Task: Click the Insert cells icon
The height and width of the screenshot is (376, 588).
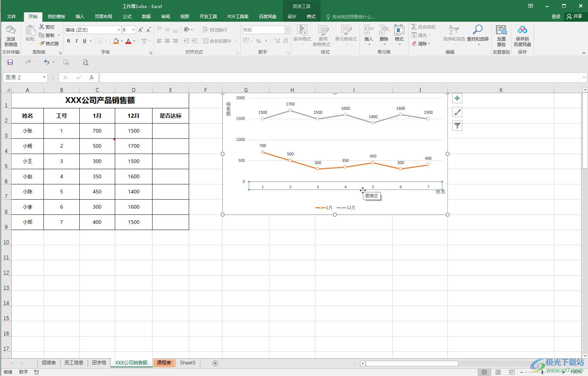Action: (368, 30)
